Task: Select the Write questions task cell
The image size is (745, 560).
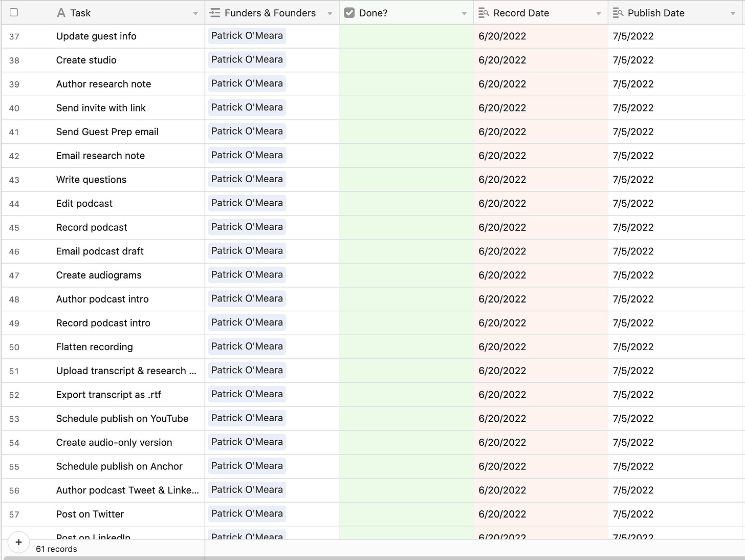Action: [x=91, y=180]
